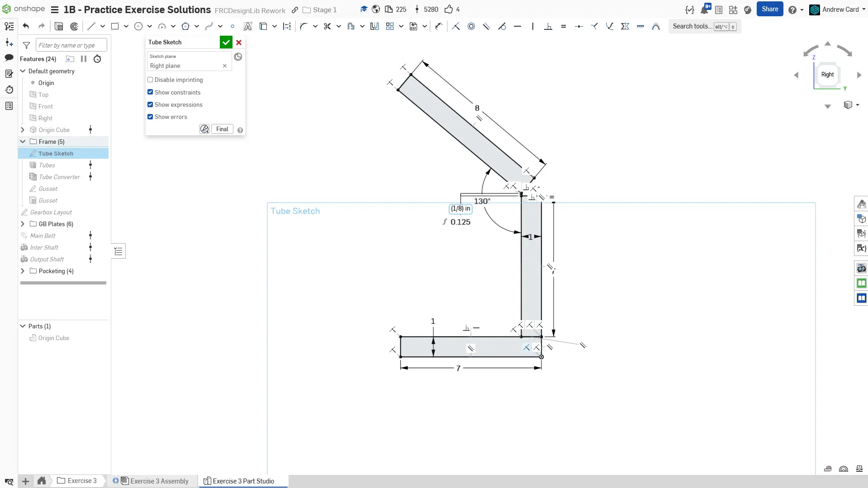Image resolution: width=868 pixels, height=488 pixels.
Task: Expand the Pocketing (4) folder
Action: [x=23, y=271]
